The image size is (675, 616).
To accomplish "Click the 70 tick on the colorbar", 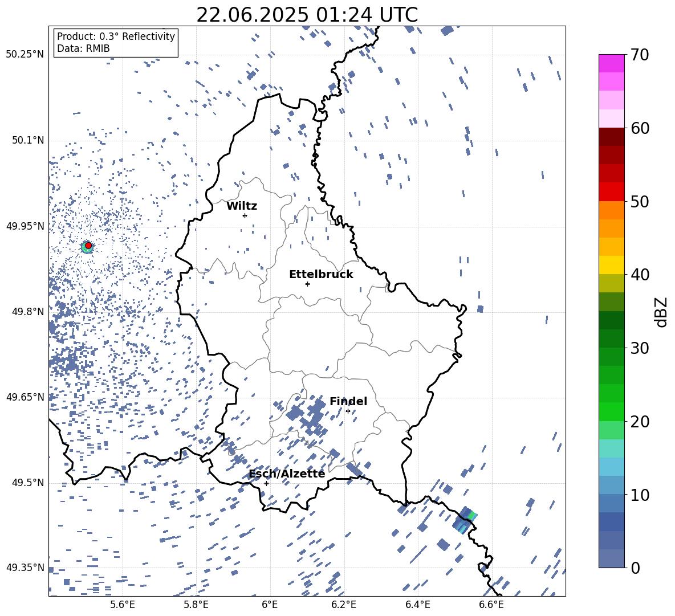I will tap(639, 55).
